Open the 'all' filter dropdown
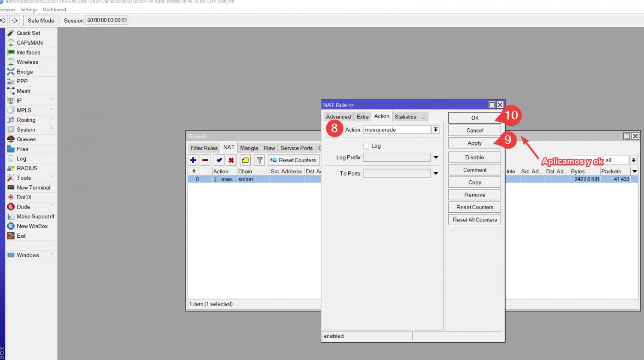 633,160
